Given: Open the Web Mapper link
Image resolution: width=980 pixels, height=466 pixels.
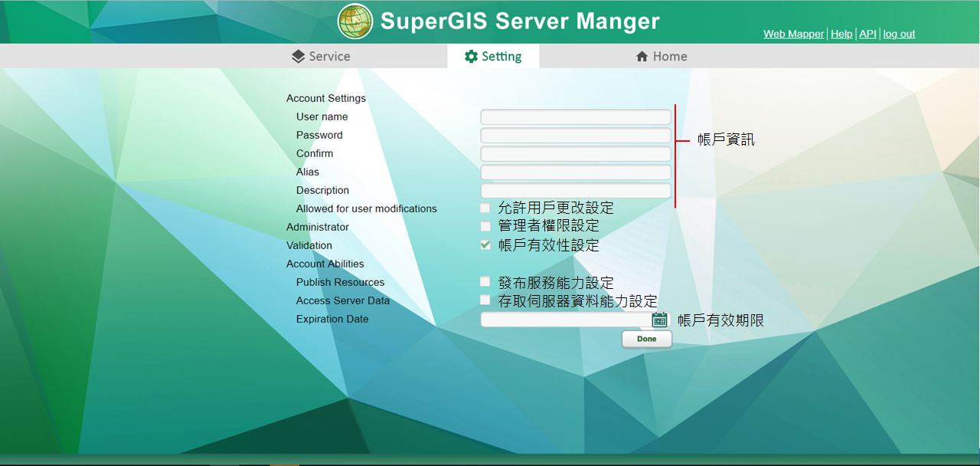Looking at the screenshot, I should click(x=794, y=34).
